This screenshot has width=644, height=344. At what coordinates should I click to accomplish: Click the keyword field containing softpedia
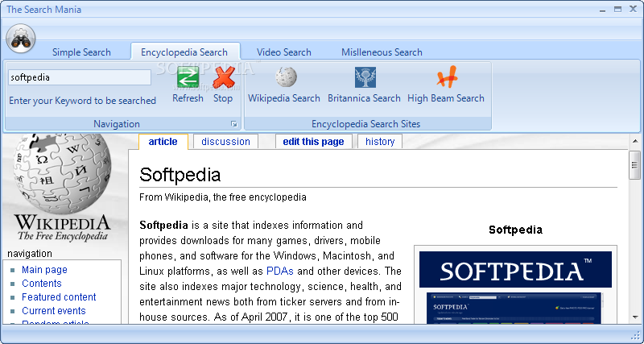pyautogui.click(x=80, y=77)
